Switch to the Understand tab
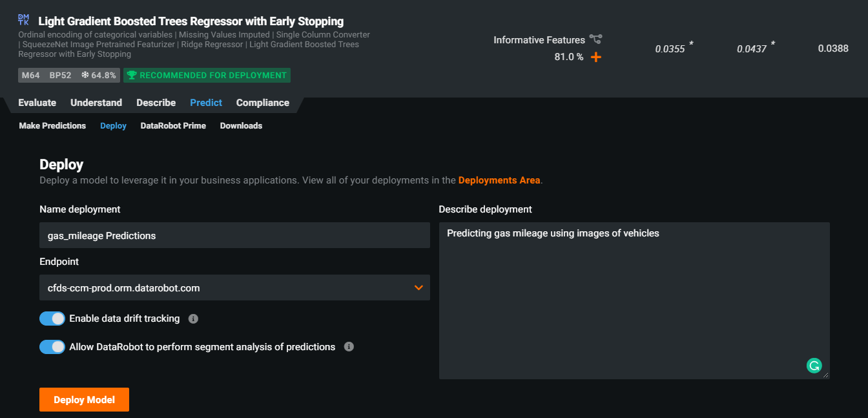Image resolution: width=868 pixels, height=418 pixels. click(x=96, y=103)
